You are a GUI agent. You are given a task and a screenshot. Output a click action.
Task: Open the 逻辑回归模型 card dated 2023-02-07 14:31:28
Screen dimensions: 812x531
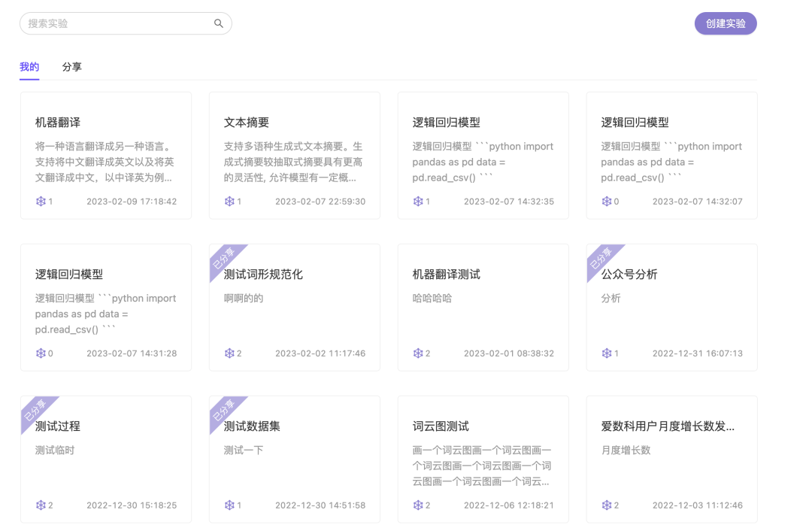106,307
